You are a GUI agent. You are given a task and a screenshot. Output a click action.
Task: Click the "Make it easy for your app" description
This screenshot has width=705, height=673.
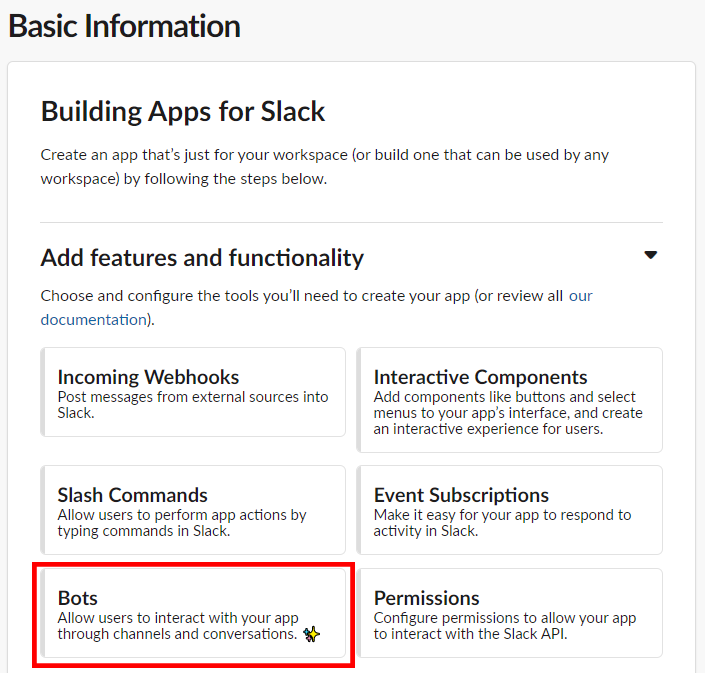tap(502, 523)
